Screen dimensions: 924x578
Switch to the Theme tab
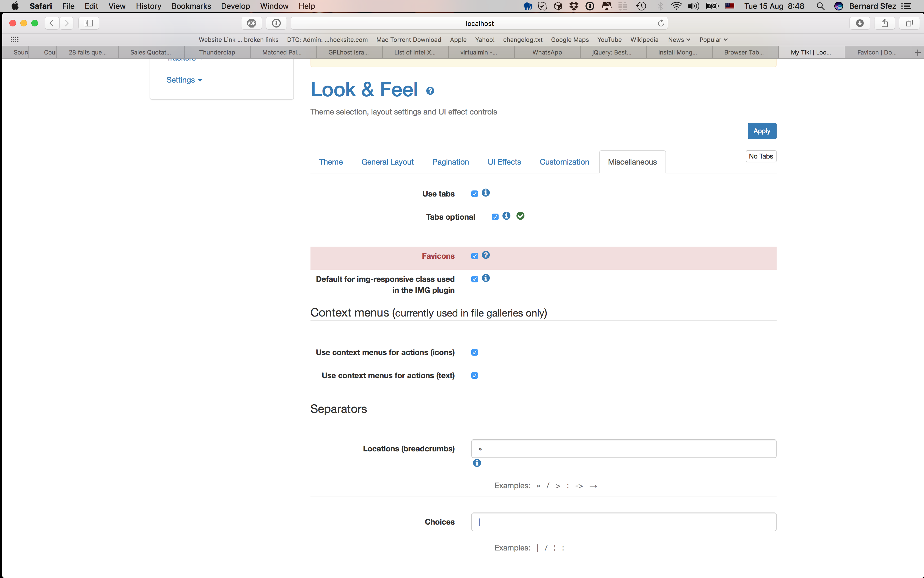click(331, 162)
